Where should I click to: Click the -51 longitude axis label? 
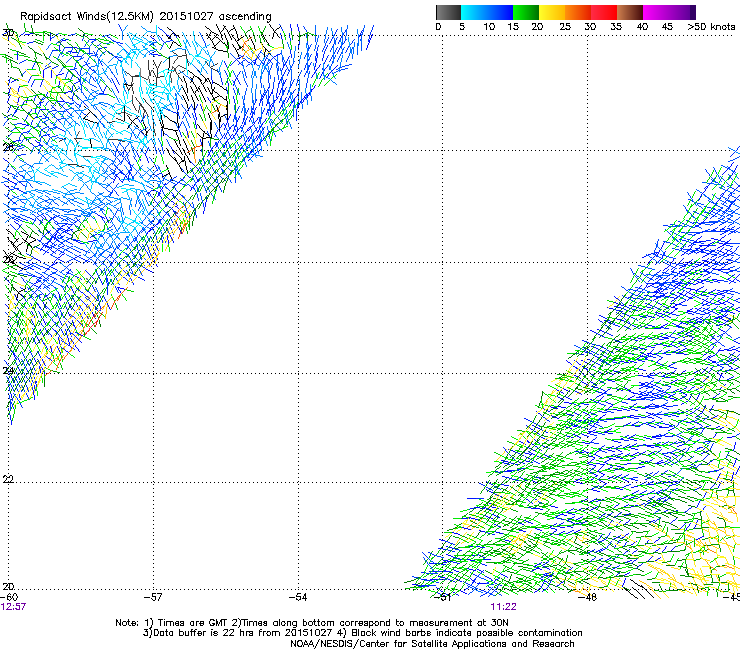point(443,597)
